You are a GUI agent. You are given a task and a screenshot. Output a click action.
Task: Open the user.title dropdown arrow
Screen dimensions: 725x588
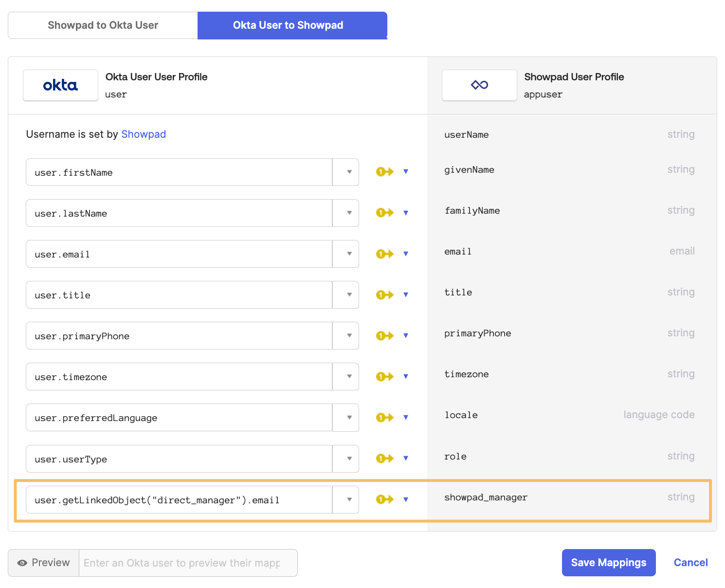pos(346,294)
